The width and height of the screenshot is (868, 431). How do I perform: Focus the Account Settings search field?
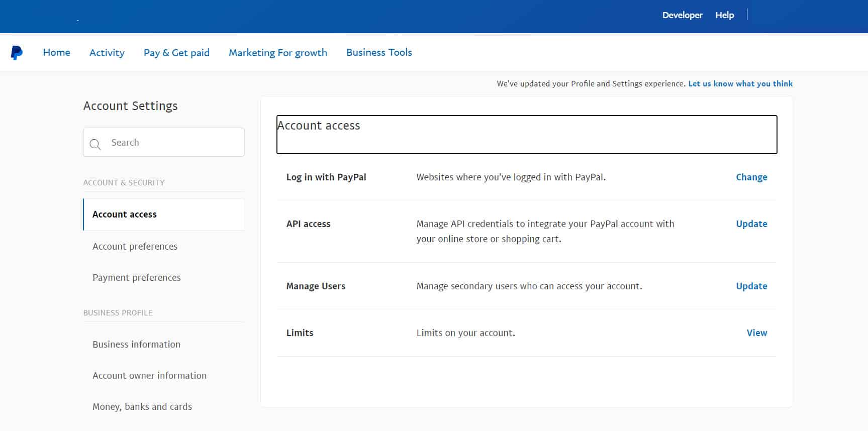(173, 143)
